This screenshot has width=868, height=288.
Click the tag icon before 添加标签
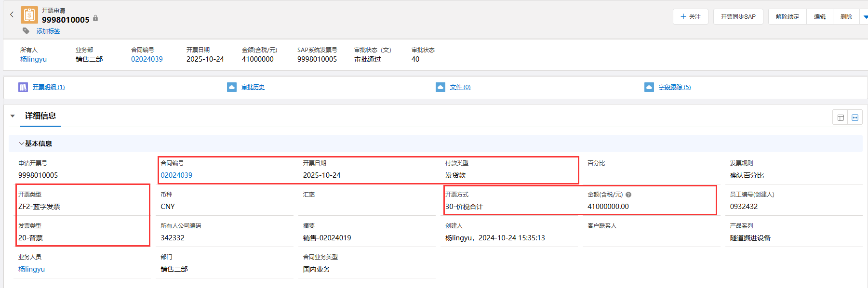pyautogui.click(x=26, y=31)
